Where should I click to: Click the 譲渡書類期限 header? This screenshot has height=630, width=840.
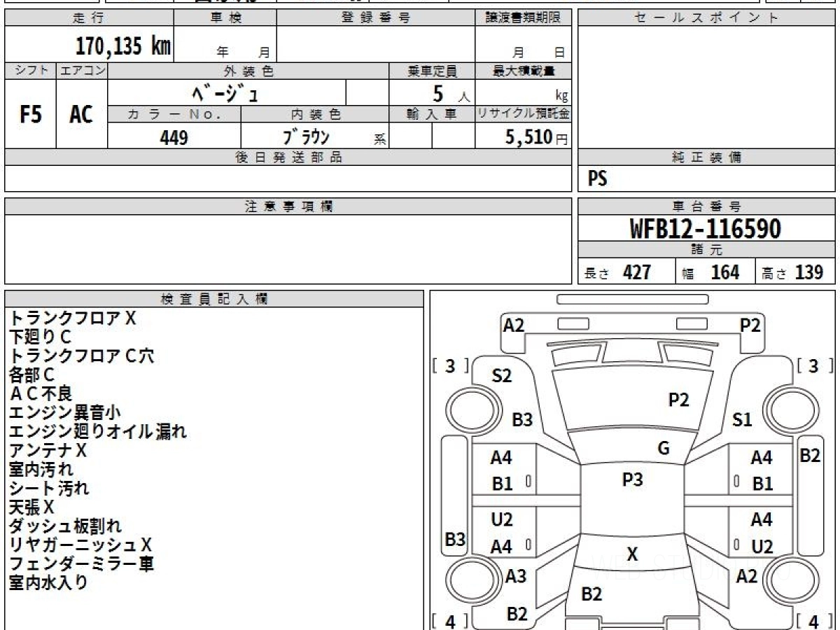click(x=524, y=18)
